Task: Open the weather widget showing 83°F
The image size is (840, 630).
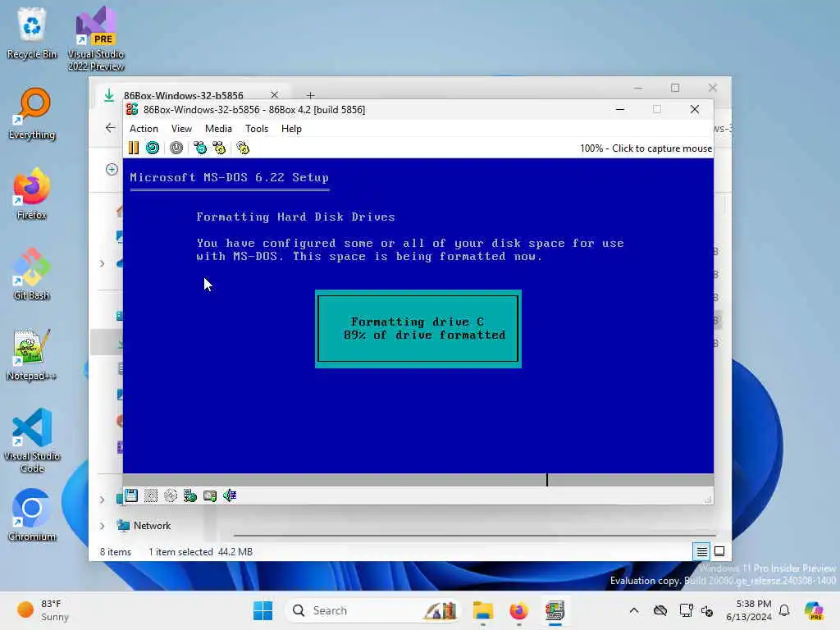Action: coord(43,610)
